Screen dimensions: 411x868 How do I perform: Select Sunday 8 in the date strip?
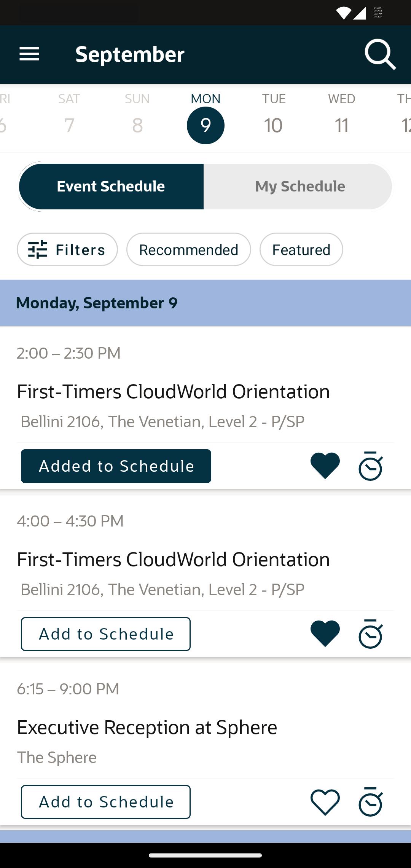[137, 117]
